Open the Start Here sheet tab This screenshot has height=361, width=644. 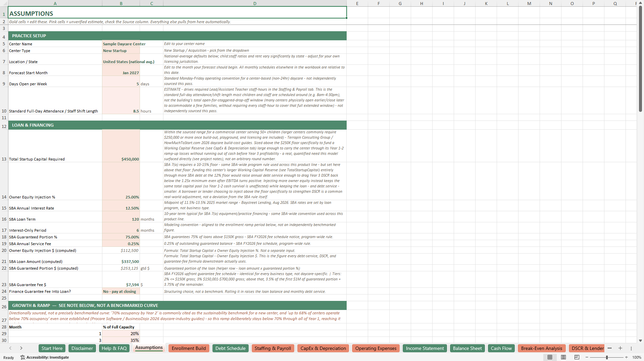pos(52,348)
